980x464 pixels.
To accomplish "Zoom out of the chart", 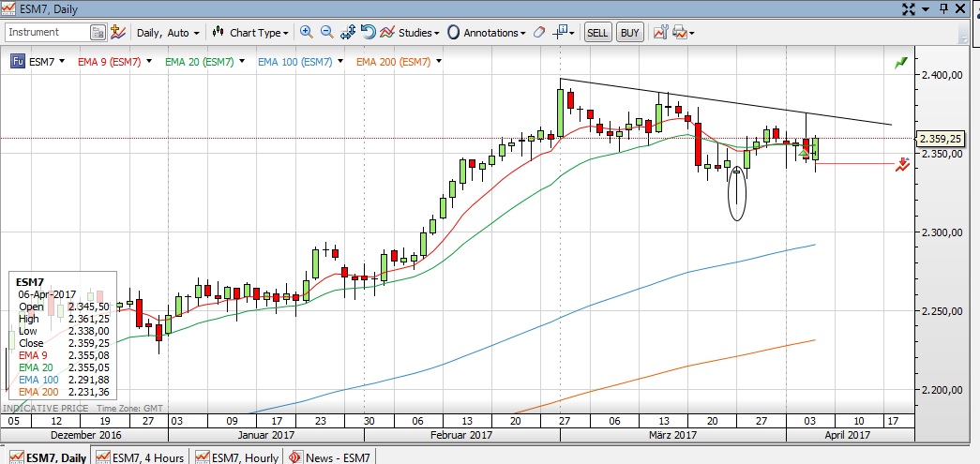I will coord(327,32).
